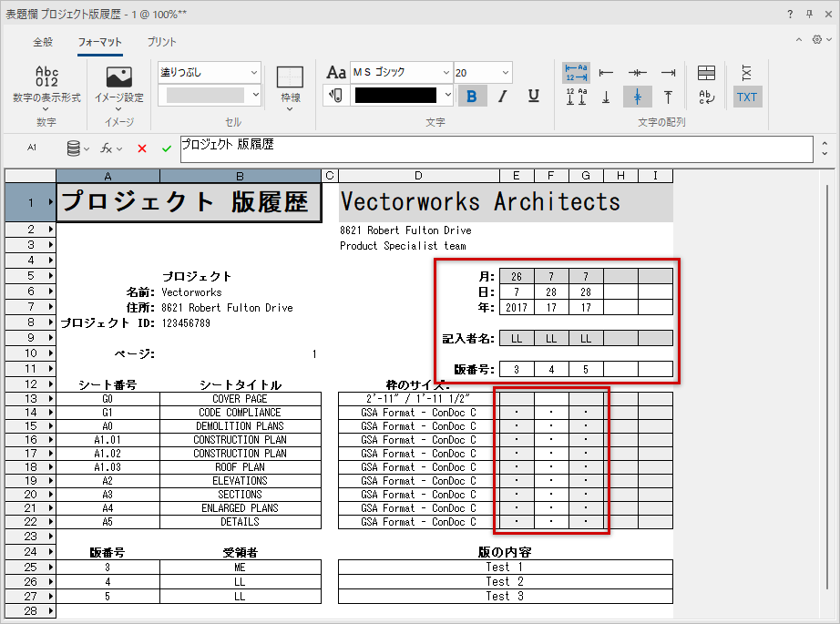Viewport: 840px width, 624px height.
Task: Open the font size 20 dropdown
Action: (505, 72)
